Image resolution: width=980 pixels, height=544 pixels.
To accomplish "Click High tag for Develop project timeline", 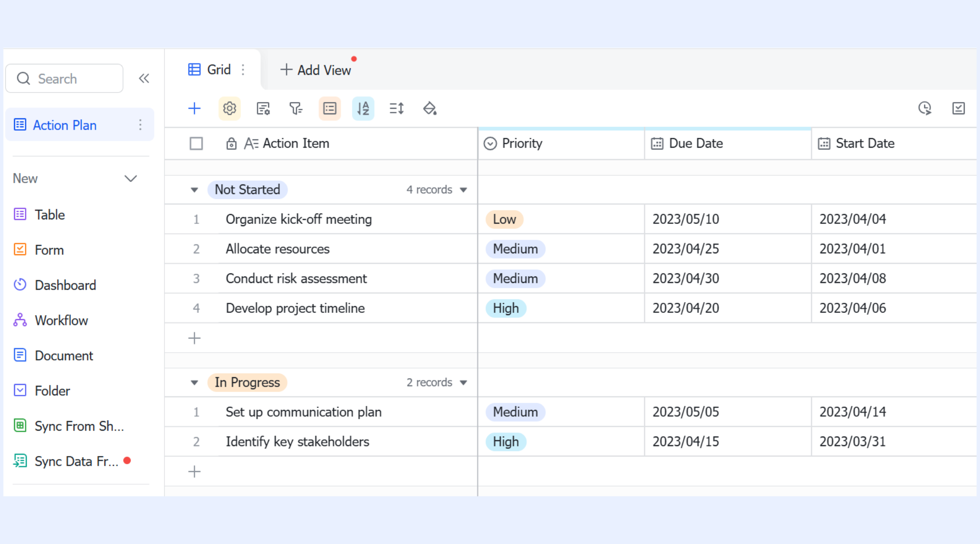I will (x=506, y=308).
